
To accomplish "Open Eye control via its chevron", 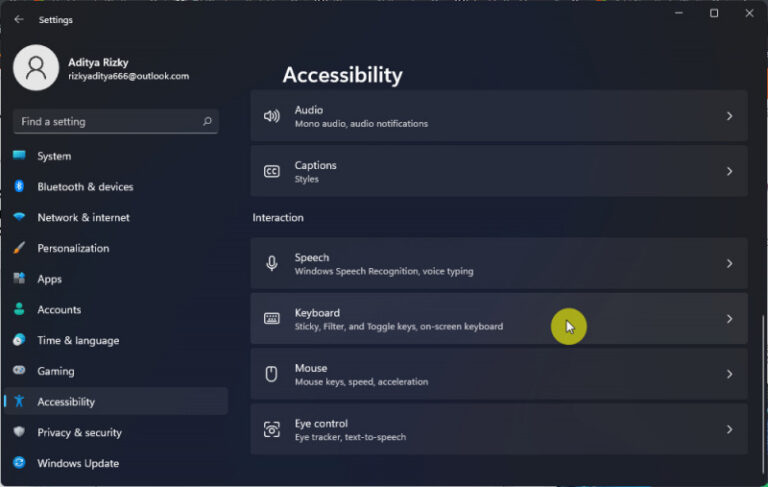I will click(x=729, y=430).
